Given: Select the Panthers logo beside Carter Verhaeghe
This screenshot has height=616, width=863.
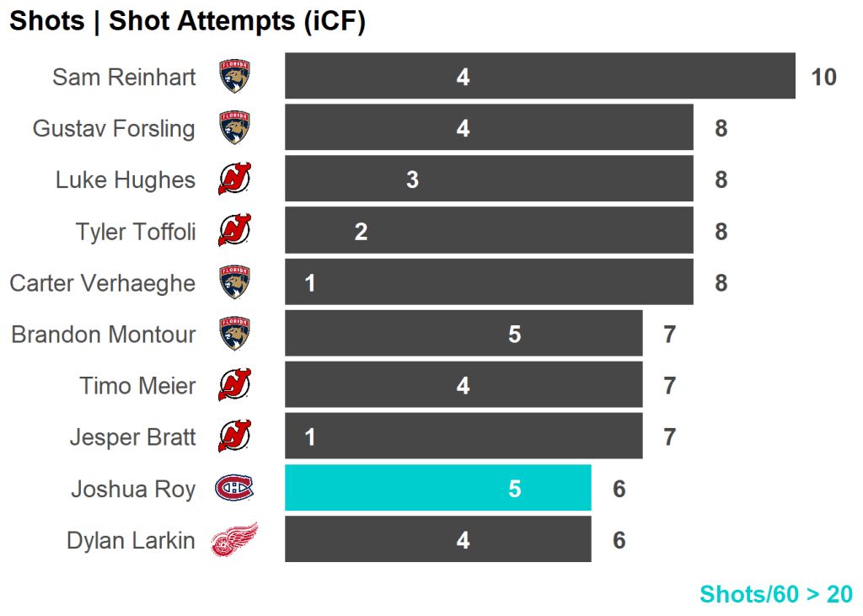Looking at the screenshot, I should [235, 282].
